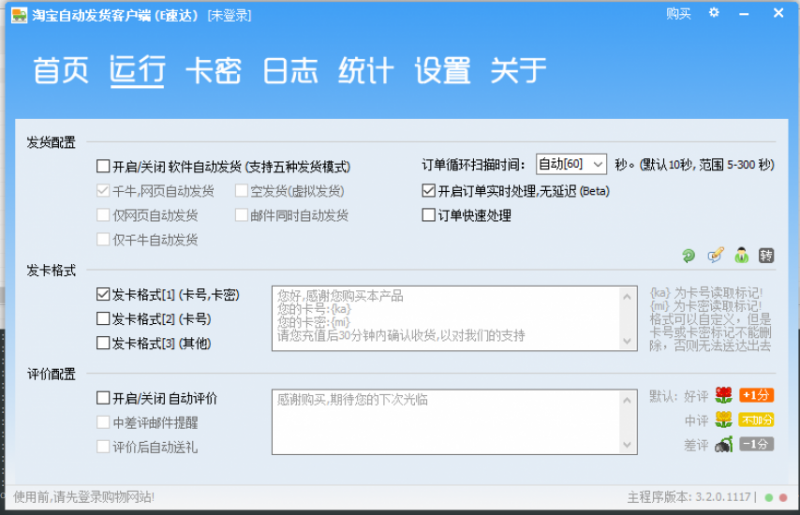Click the red flower 好评 icon

(x=723, y=394)
